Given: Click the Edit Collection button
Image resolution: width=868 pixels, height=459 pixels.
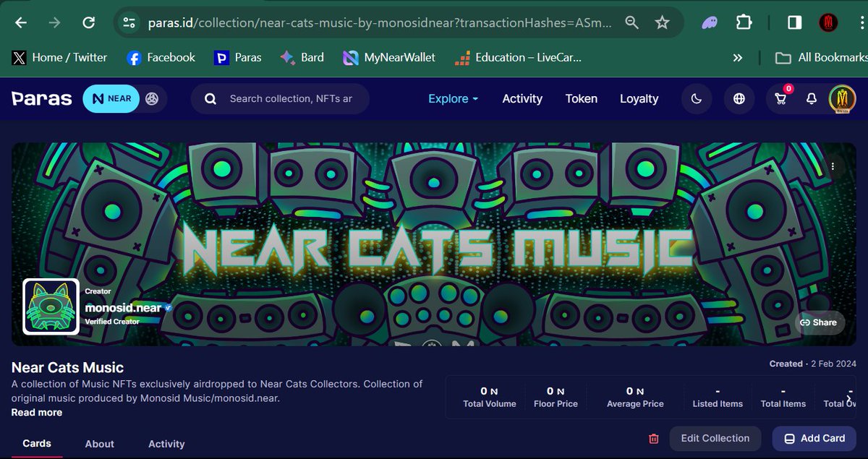Looking at the screenshot, I should [x=715, y=438].
